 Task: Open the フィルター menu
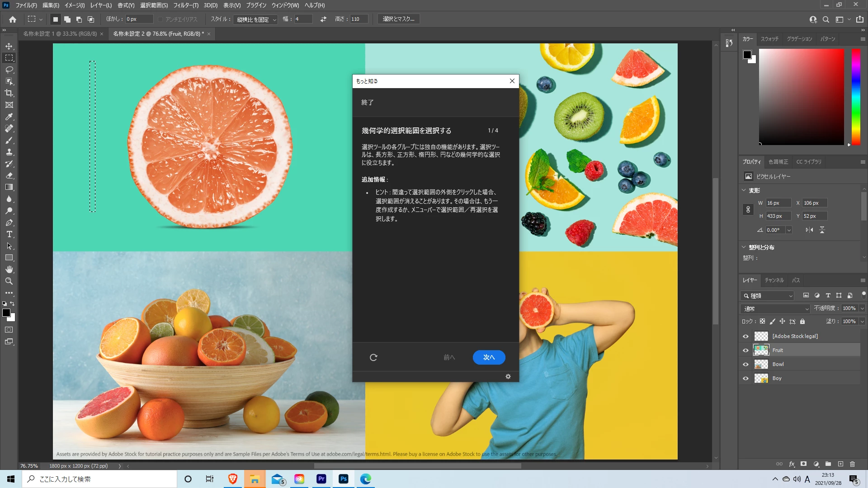coord(186,5)
